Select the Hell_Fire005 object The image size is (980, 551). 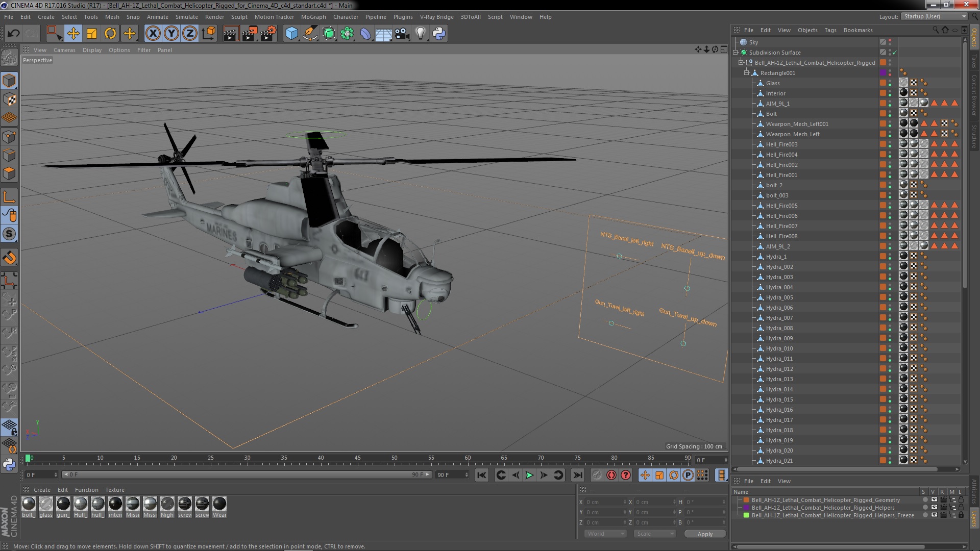pyautogui.click(x=781, y=206)
